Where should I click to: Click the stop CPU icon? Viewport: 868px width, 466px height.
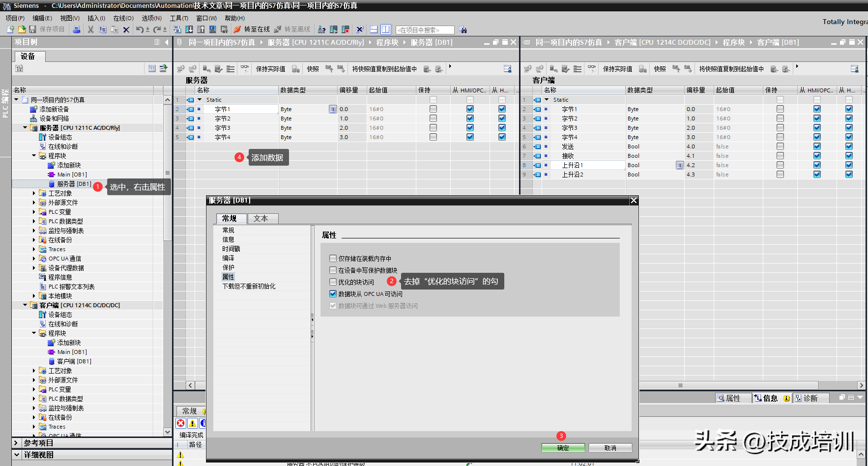pos(346,29)
